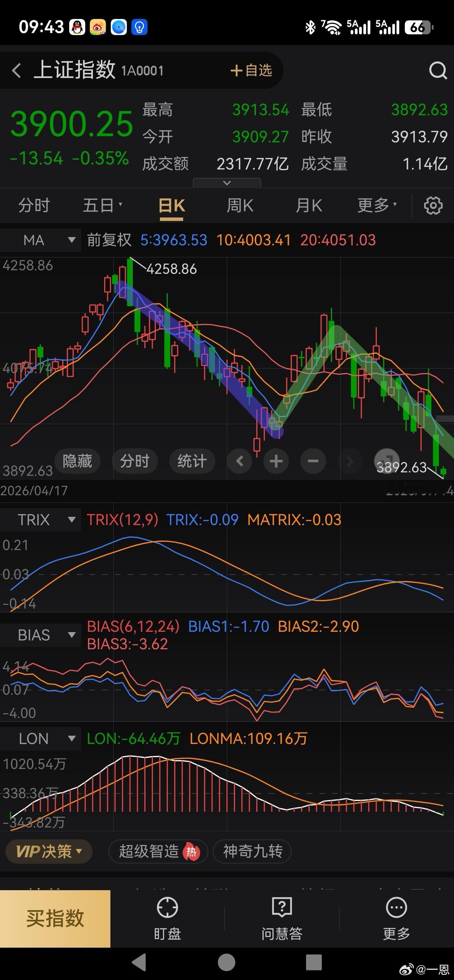Tap the Android recents square button
Image resolution: width=454 pixels, height=980 pixels.
pyautogui.click(x=314, y=962)
